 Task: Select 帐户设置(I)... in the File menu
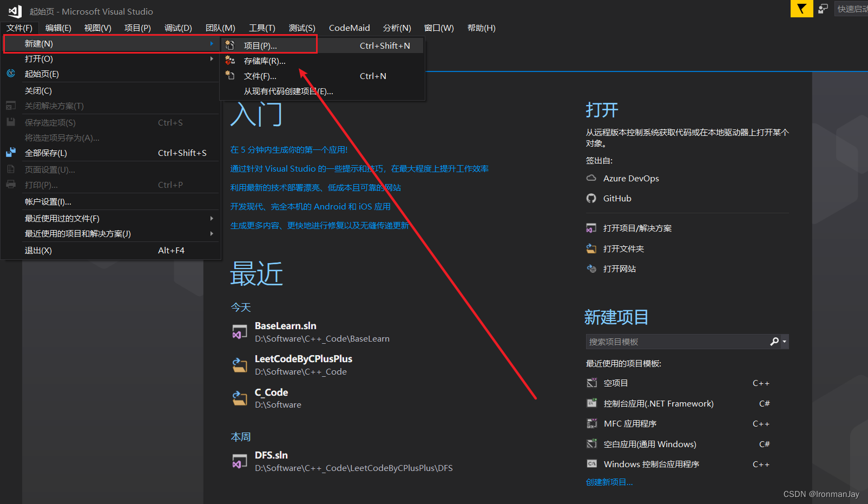[x=111, y=201]
